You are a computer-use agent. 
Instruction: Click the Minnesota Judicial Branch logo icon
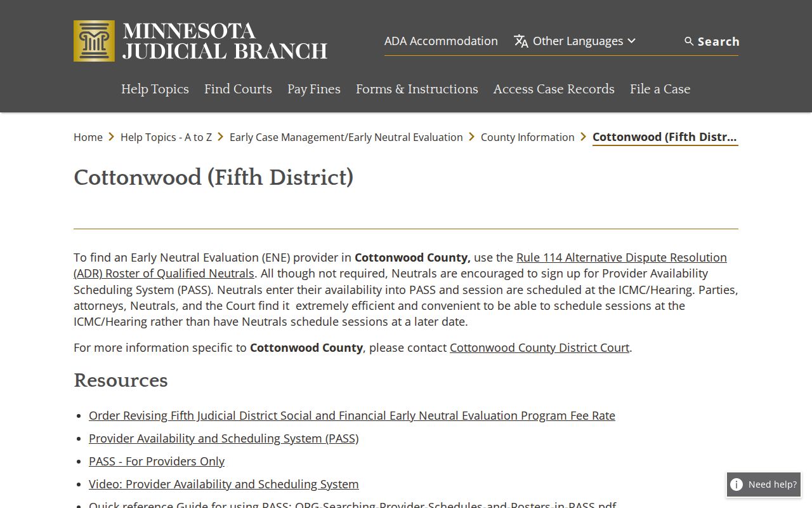tap(94, 41)
